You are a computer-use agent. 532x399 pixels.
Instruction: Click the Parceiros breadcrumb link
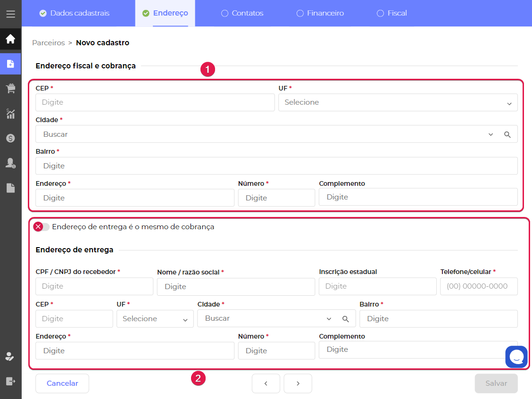point(48,43)
